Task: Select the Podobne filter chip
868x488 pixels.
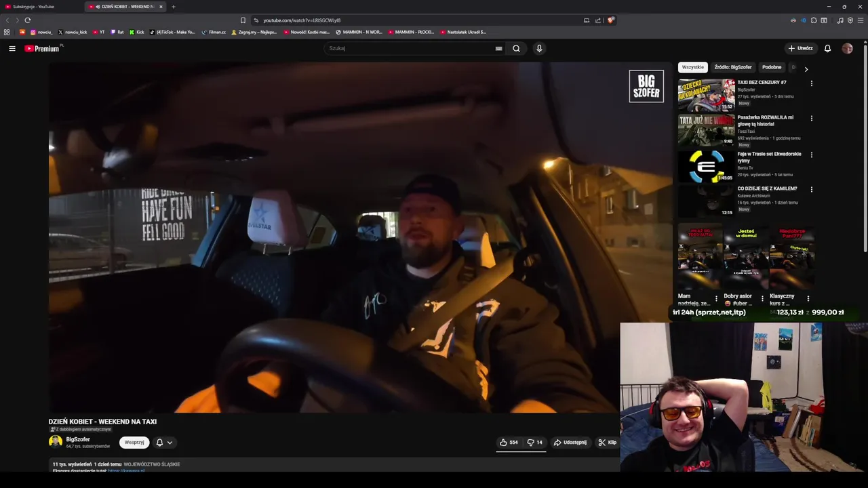Action: 772,67
